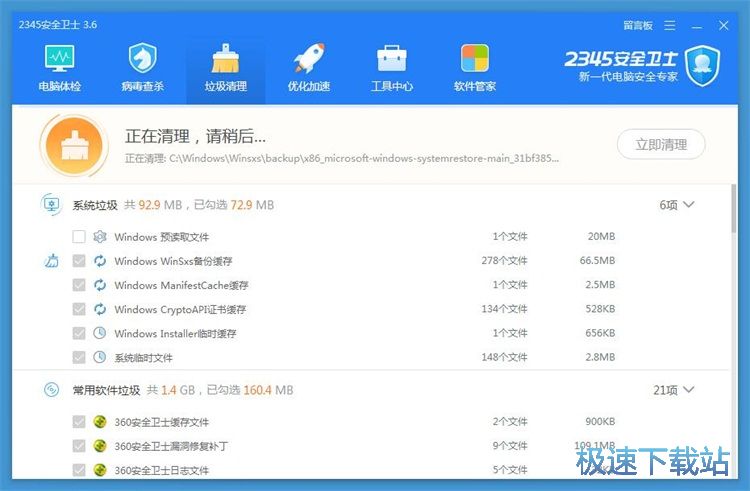Switch to the 优化加速 tab label
The height and width of the screenshot is (491, 750).
pos(309,87)
